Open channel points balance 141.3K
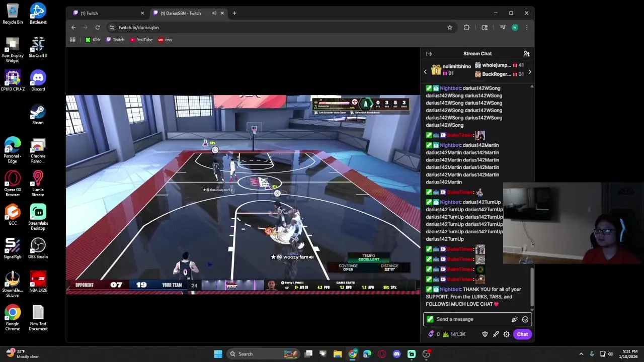 (x=454, y=334)
